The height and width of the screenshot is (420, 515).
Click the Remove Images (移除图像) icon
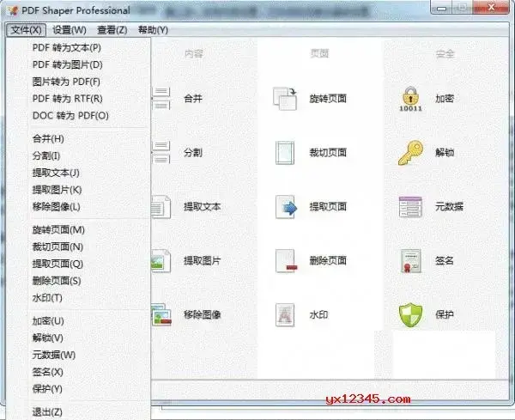pos(161,314)
